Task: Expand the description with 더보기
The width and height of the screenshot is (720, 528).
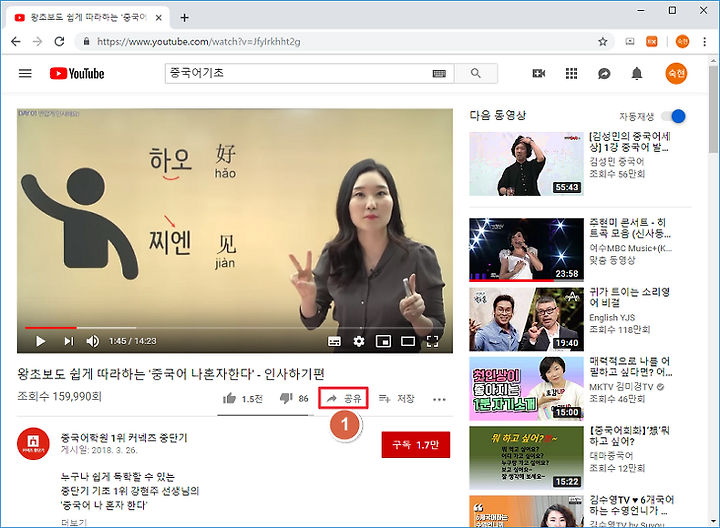Action: [73, 522]
